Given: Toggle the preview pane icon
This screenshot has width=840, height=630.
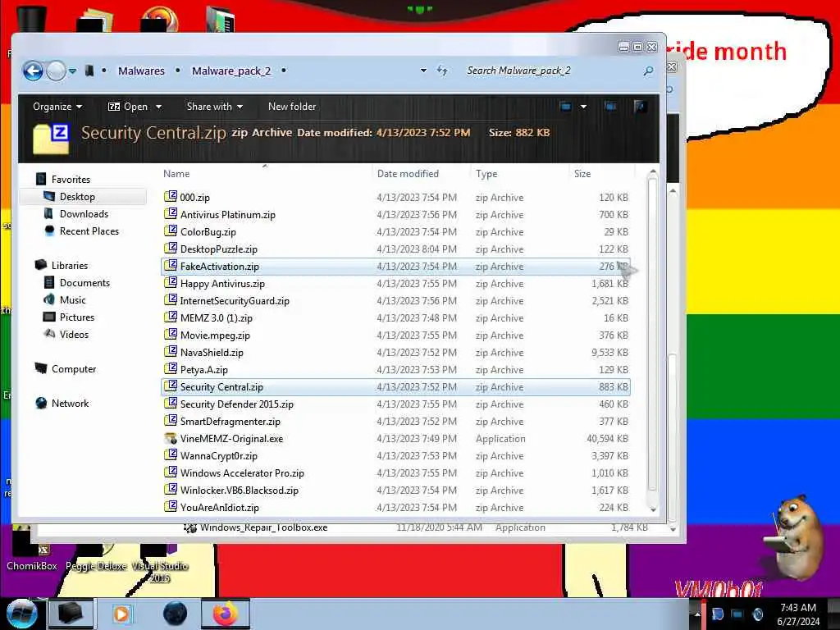Looking at the screenshot, I should (610, 107).
